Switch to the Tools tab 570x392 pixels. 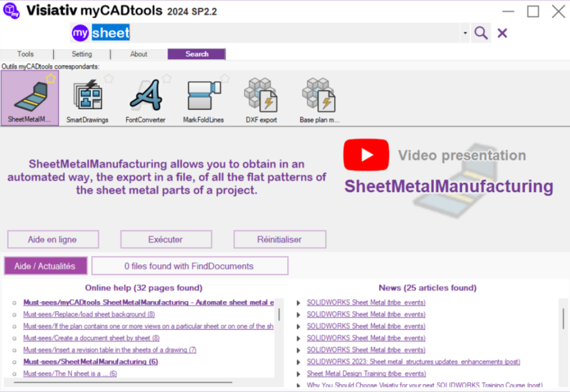coord(26,54)
